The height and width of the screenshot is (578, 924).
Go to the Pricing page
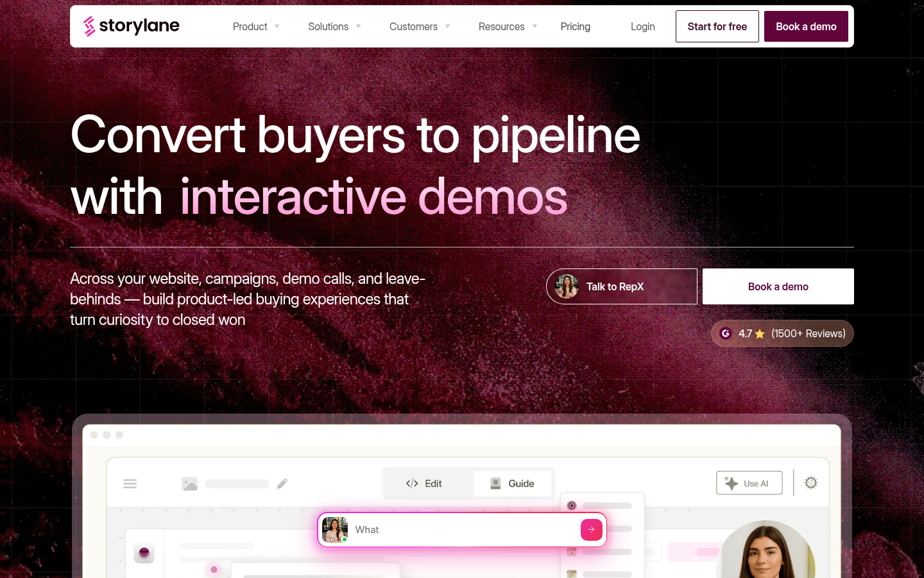coord(576,26)
